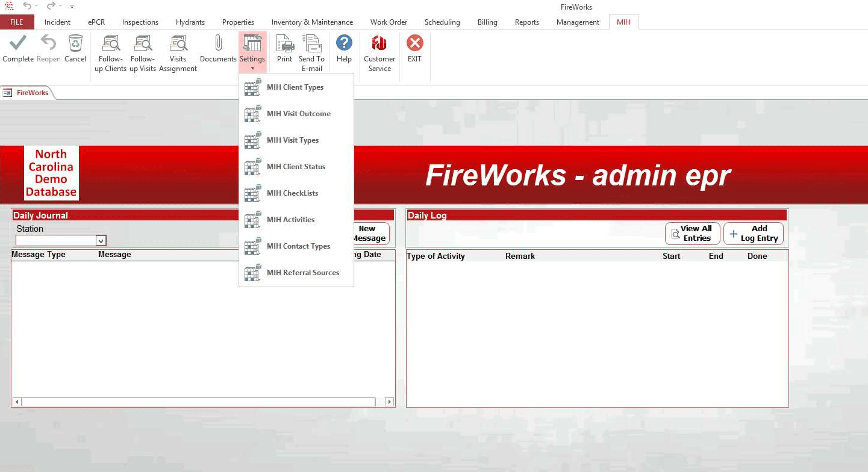The width and height of the screenshot is (868, 472).
Task: Click the Daily Log panel title
Action: tap(427, 216)
